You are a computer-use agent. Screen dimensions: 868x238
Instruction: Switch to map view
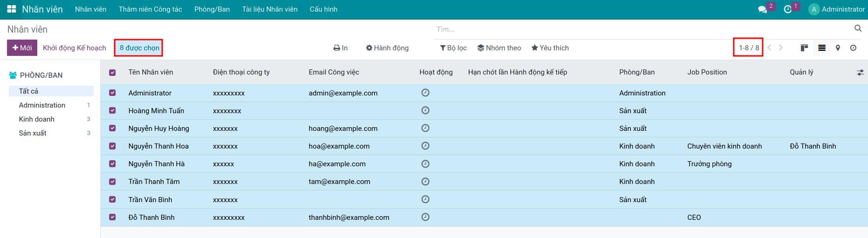click(x=838, y=48)
